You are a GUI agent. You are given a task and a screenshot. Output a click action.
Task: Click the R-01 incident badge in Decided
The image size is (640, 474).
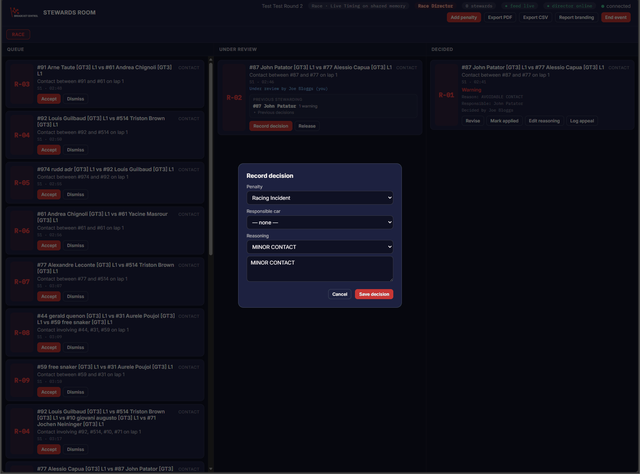[446, 95]
